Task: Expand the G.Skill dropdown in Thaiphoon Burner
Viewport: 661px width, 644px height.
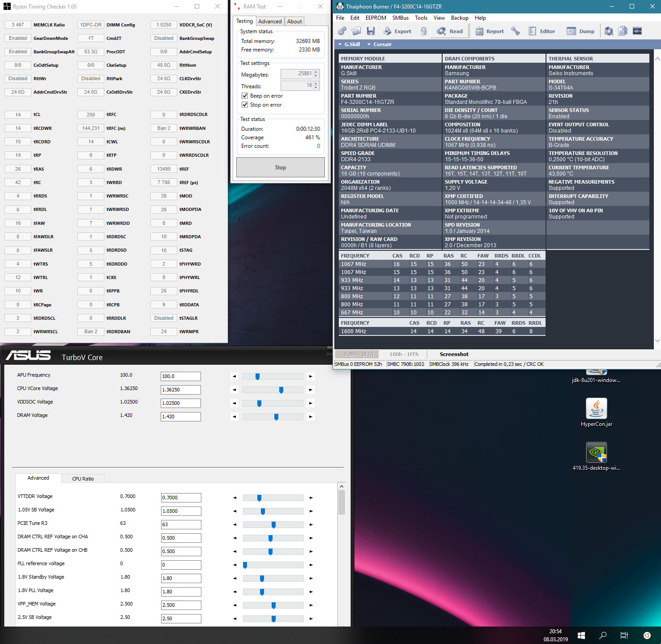Action: 349,44
